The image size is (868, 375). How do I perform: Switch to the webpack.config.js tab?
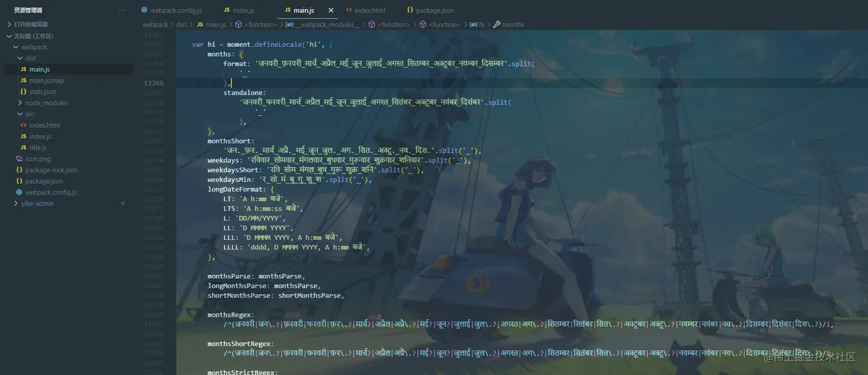(171, 10)
